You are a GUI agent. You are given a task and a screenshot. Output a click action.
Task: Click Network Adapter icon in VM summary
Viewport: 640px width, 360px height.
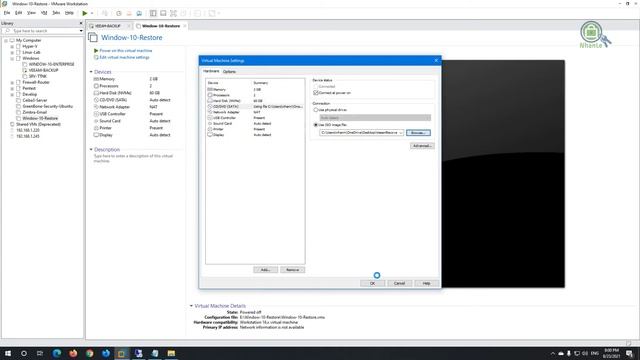96,107
